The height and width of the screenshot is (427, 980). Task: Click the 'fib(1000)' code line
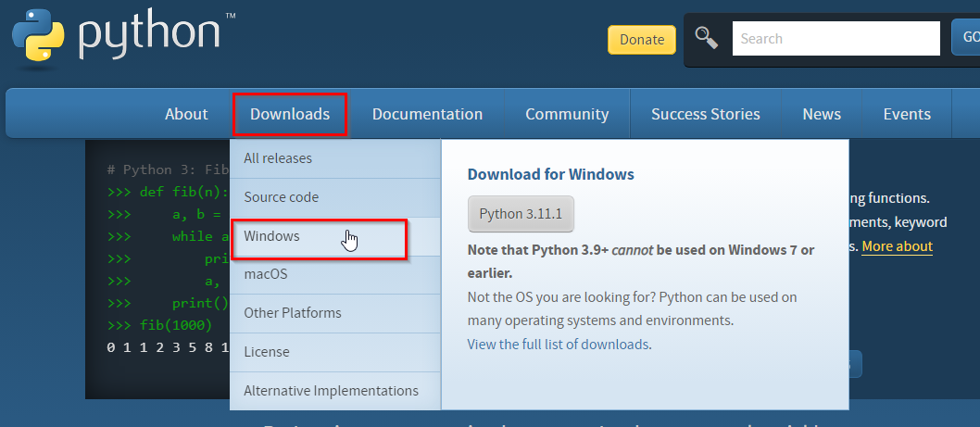click(159, 326)
